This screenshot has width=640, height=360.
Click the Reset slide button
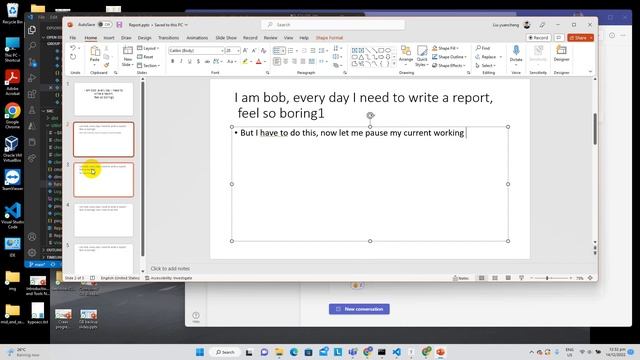coord(146,57)
